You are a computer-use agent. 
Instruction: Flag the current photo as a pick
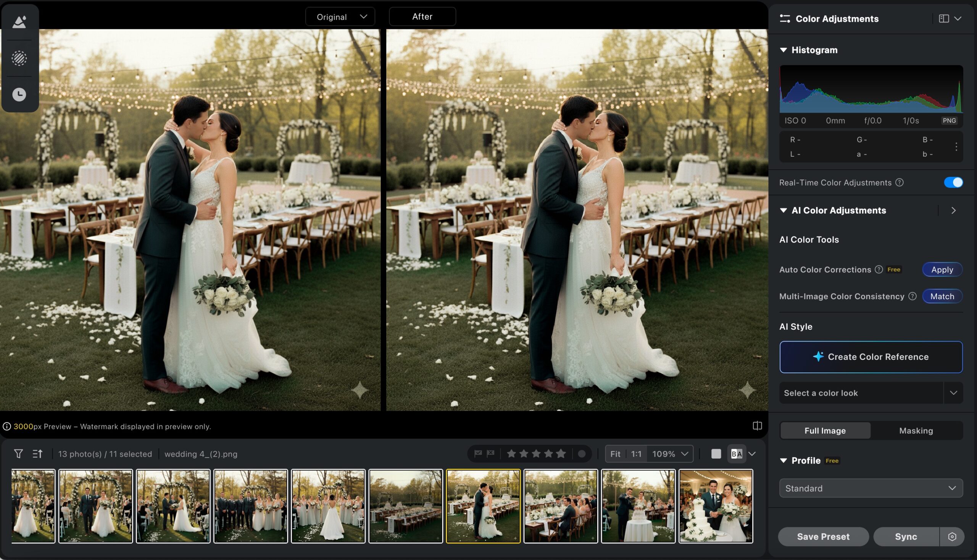pyautogui.click(x=477, y=454)
